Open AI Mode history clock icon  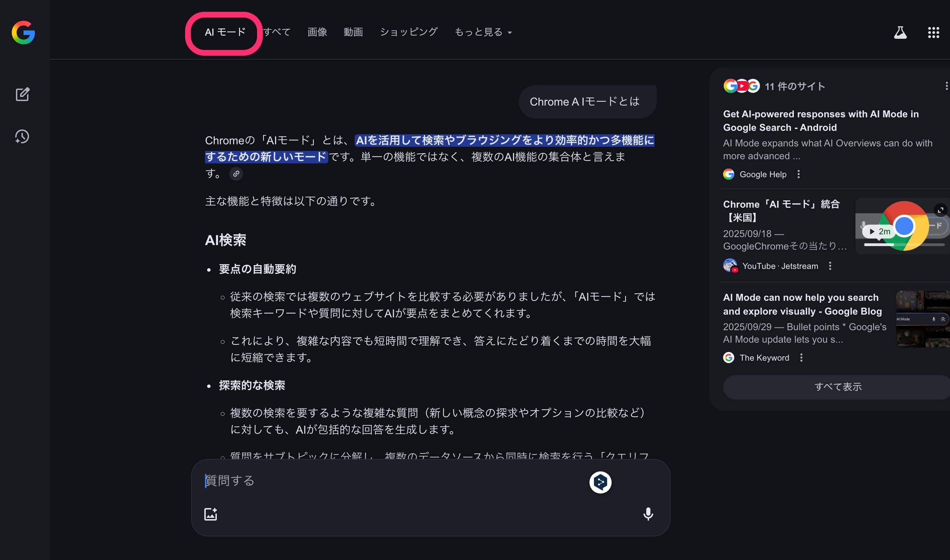pos(22,137)
